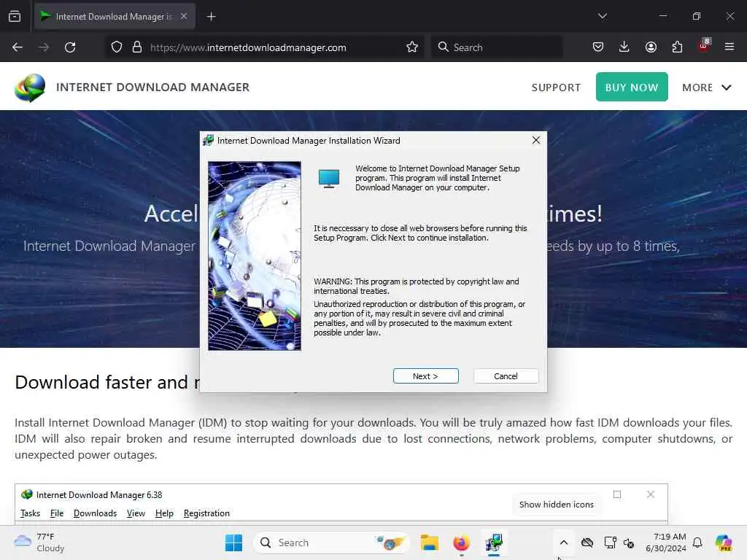
Task: Click the muted volume tray icon
Action: [629, 542]
